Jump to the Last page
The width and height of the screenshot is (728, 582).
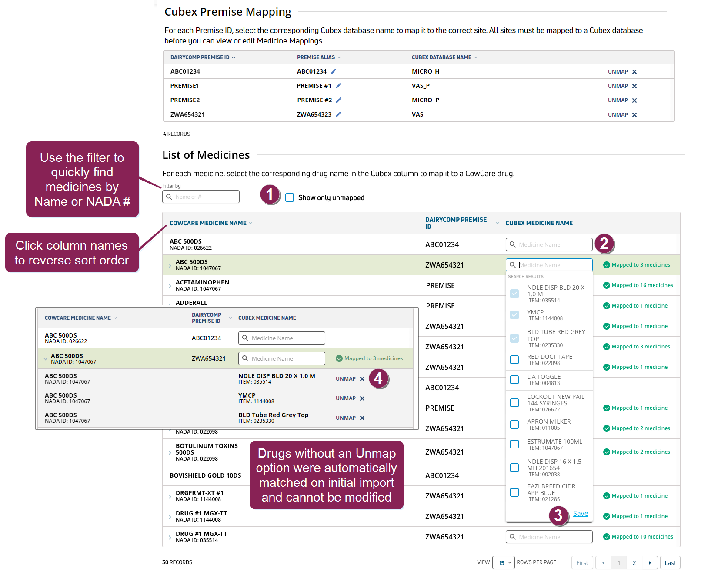[x=670, y=563]
